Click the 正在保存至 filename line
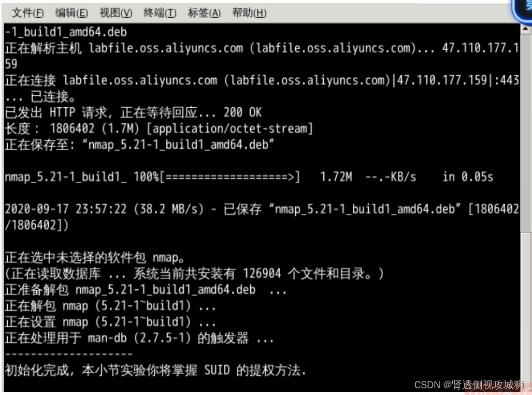Screen dimensions: 532x395 pyautogui.click(x=139, y=145)
